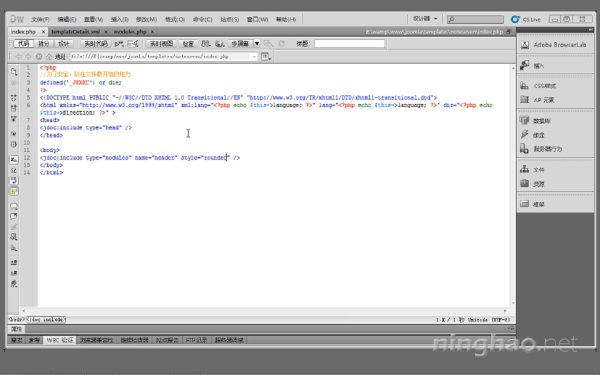Close the index.php document tab
Viewport: 600px width, 375px height.
click(x=43, y=31)
